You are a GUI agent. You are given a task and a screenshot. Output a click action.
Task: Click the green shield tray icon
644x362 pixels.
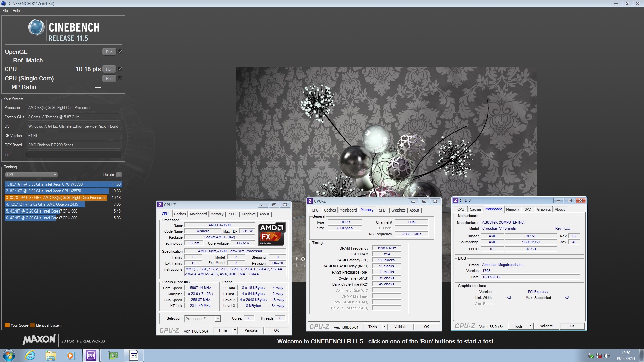pos(591,356)
